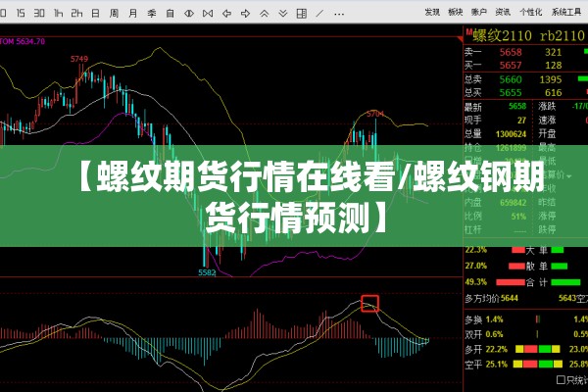Open the 板块 menu
The height and width of the screenshot is (392, 588).
[x=456, y=12]
